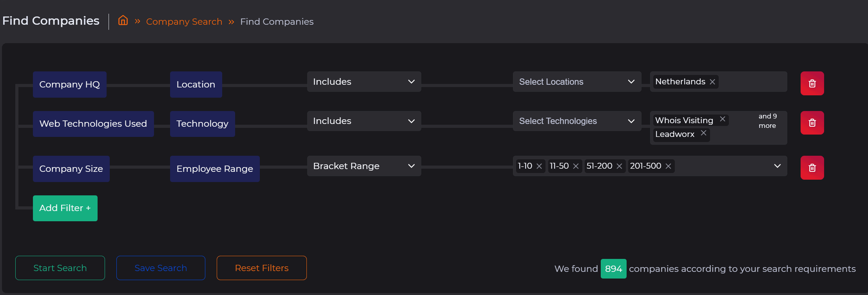Click the Reset Filters button
The image size is (868, 295).
pyautogui.click(x=261, y=268)
